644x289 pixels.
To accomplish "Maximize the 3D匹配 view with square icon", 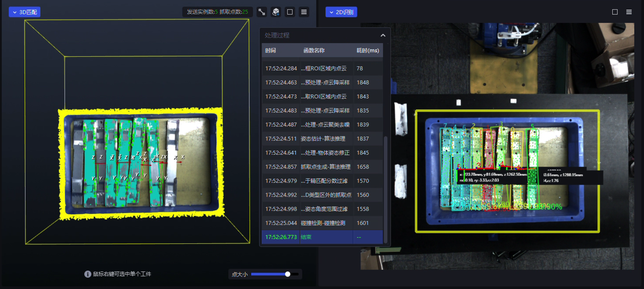I will coord(290,12).
